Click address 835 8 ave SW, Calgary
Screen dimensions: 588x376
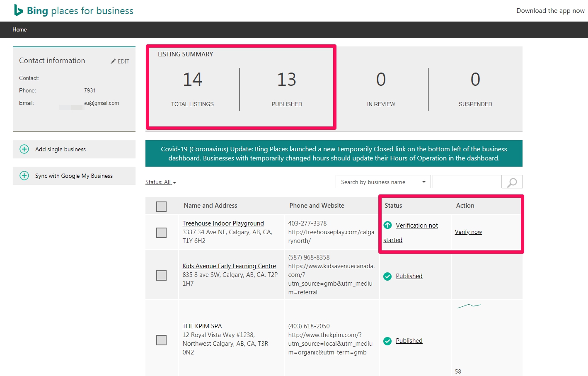pyautogui.click(x=230, y=279)
